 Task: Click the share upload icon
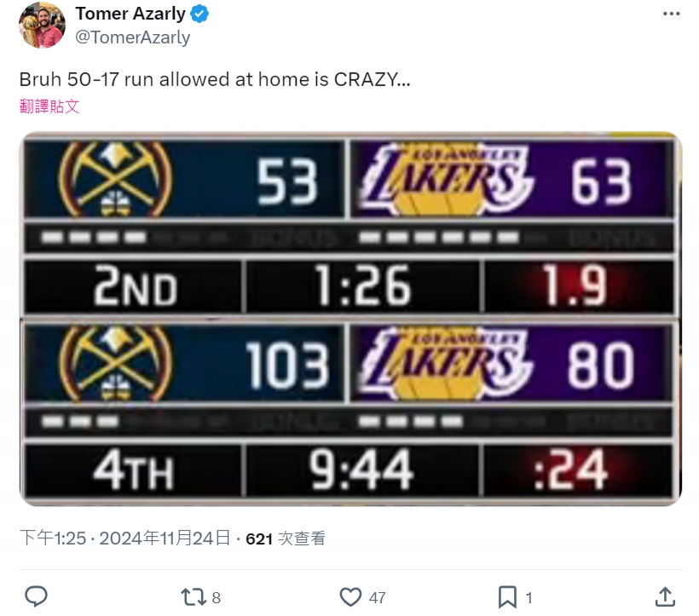(665, 596)
